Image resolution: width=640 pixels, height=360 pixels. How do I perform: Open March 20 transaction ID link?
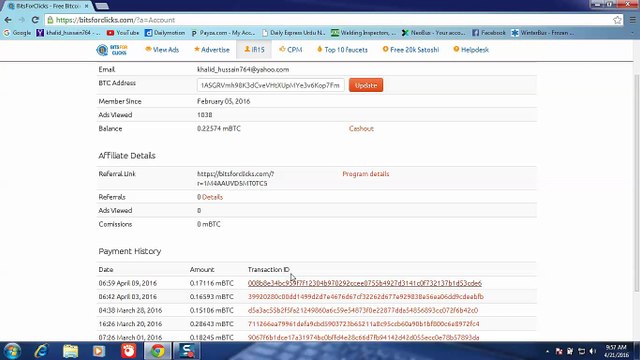(x=364, y=324)
